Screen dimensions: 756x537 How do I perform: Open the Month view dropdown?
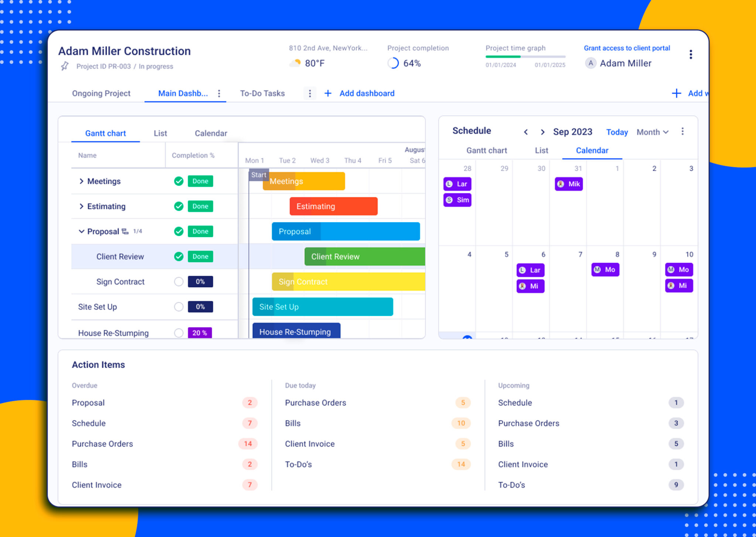(652, 132)
